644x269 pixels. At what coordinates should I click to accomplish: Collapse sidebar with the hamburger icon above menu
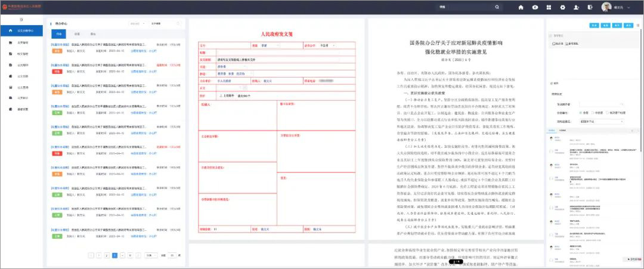click(21, 19)
